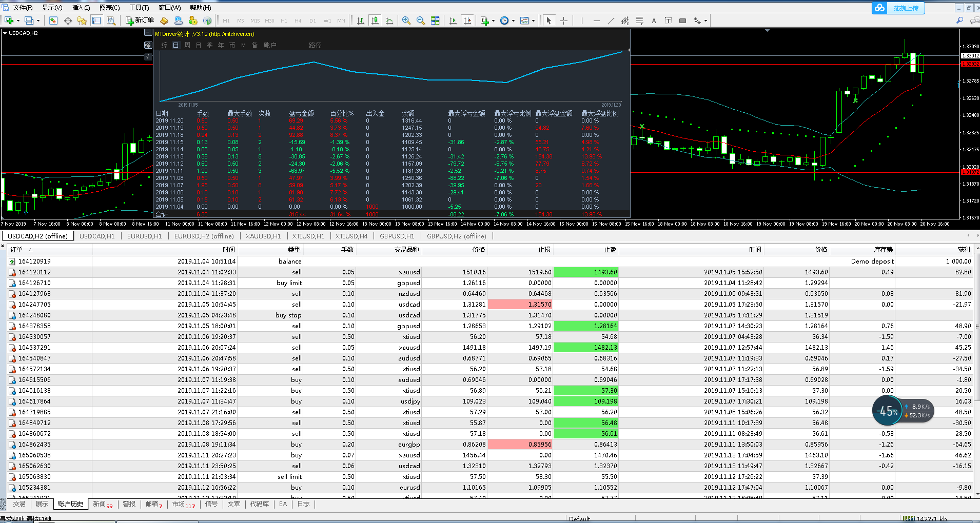Switch chart to line chart style

pos(389,21)
